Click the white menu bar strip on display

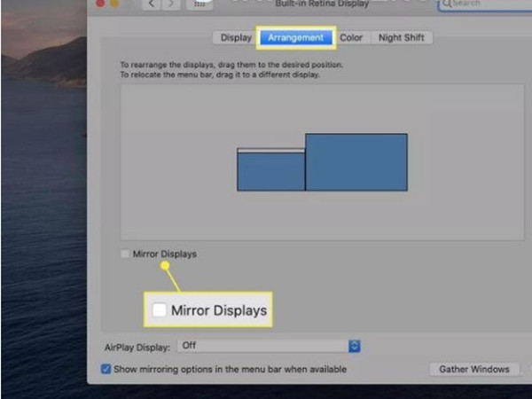tap(271, 151)
